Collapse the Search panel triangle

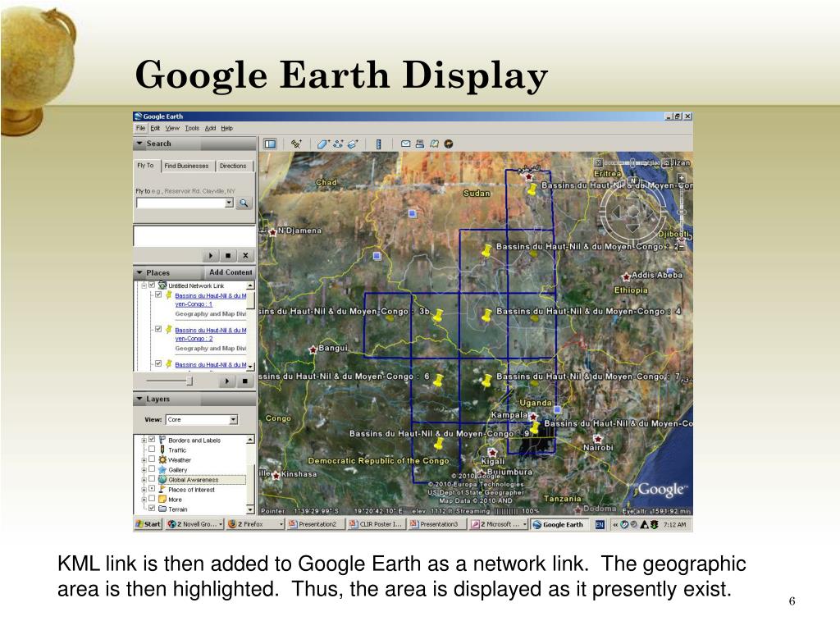coord(139,144)
